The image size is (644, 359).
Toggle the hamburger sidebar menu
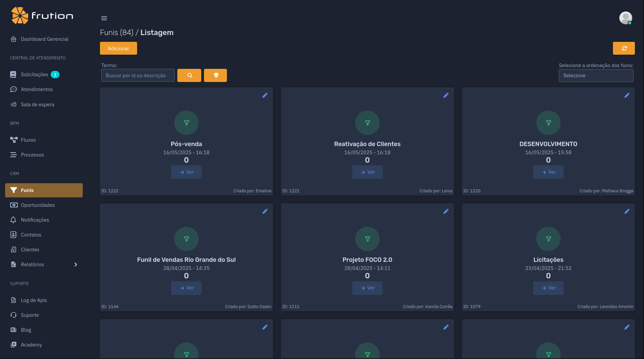pos(104,18)
